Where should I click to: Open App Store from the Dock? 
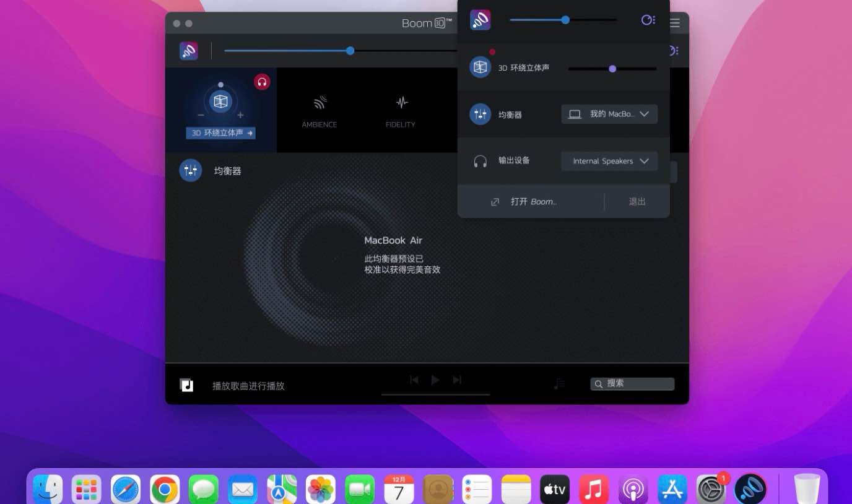pyautogui.click(x=672, y=490)
